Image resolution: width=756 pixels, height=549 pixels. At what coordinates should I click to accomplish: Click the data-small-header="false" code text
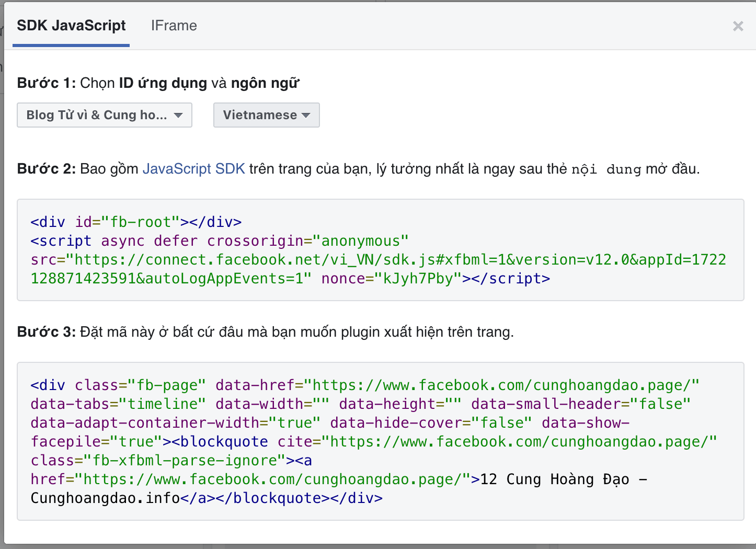pos(581,404)
